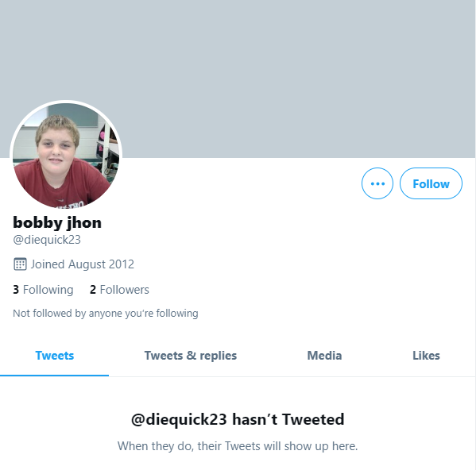Click the '@diequick23 hasn't Tweeted' heading

click(238, 420)
